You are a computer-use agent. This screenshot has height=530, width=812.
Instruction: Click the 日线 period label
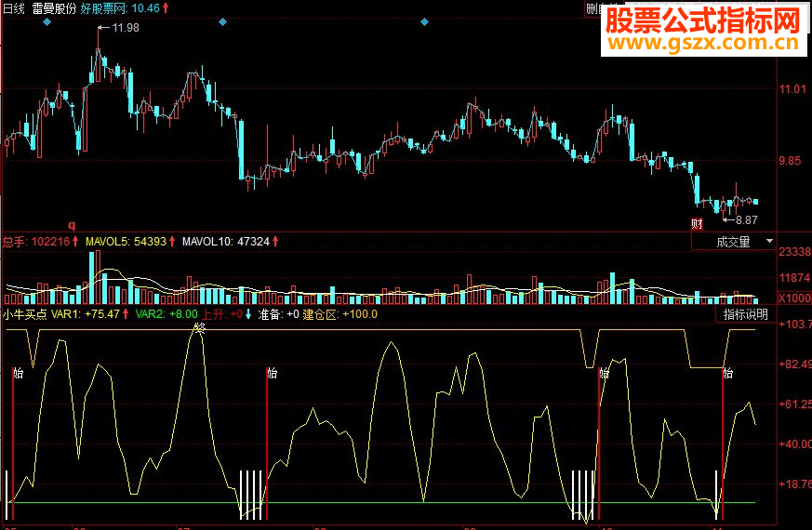(x=13, y=8)
